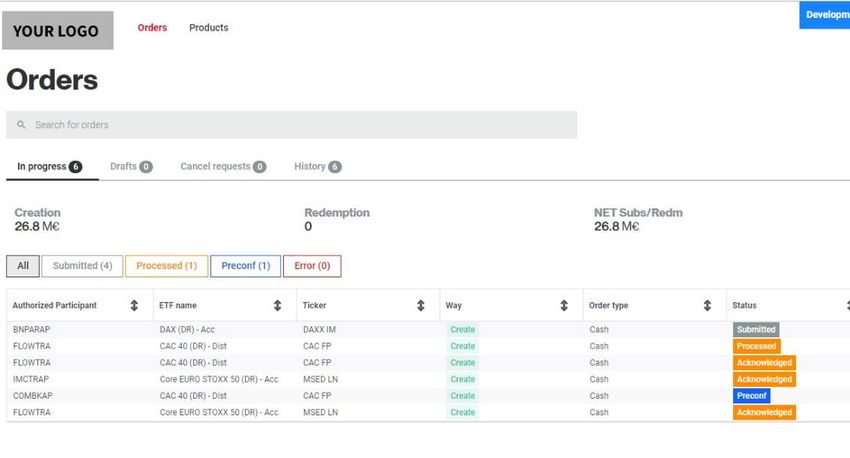Filter orders by Preconf (1)
Screen dimensions: 850x458
point(246,266)
